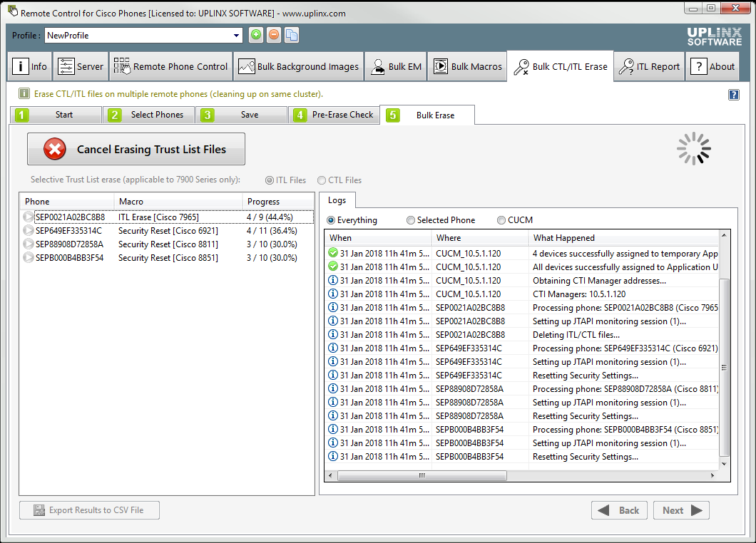Click Export Results to CSV File button

[89, 510]
